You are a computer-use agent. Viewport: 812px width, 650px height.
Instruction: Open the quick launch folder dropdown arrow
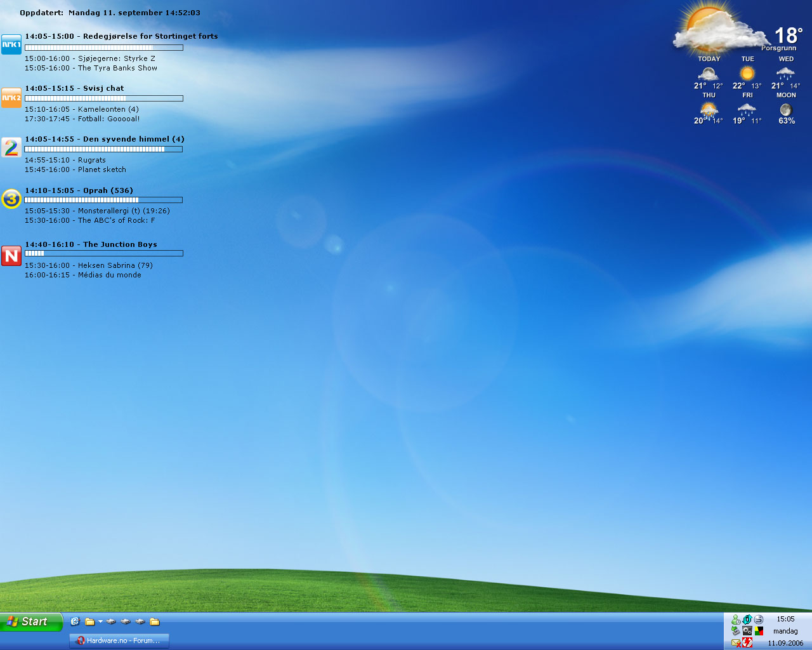point(100,621)
